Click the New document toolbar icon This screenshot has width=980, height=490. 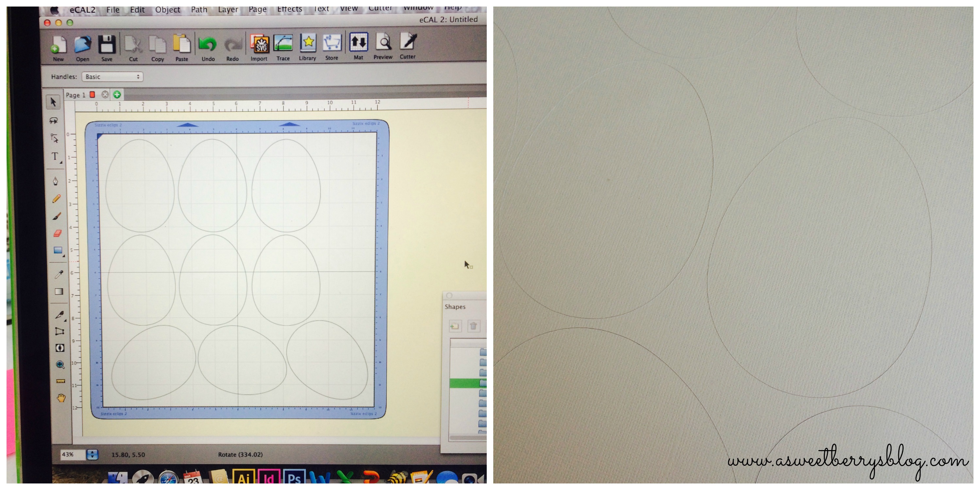click(58, 45)
